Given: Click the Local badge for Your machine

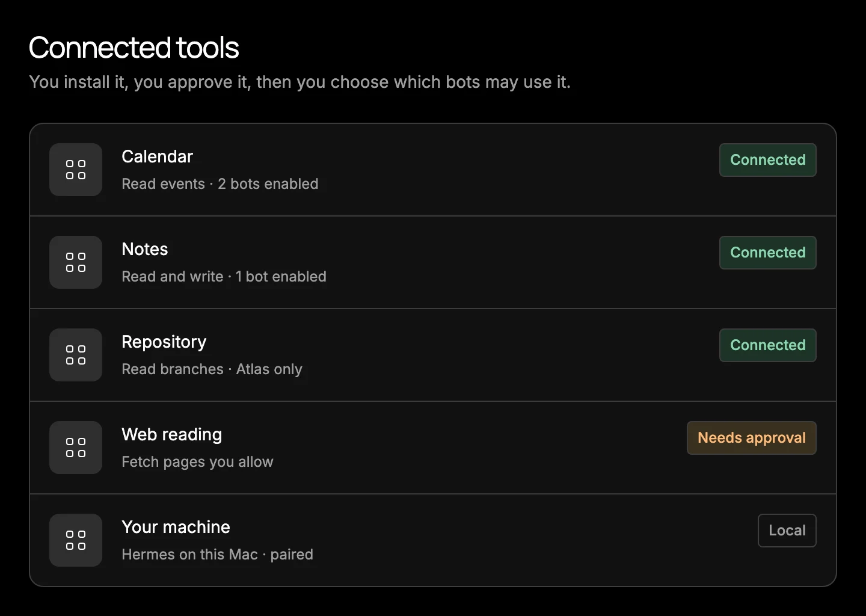Looking at the screenshot, I should coord(787,531).
